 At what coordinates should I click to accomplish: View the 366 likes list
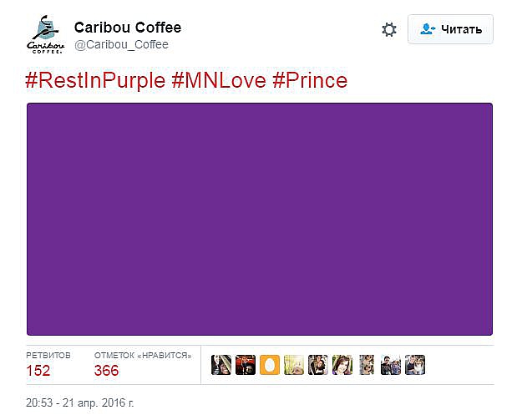click(x=106, y=370)
